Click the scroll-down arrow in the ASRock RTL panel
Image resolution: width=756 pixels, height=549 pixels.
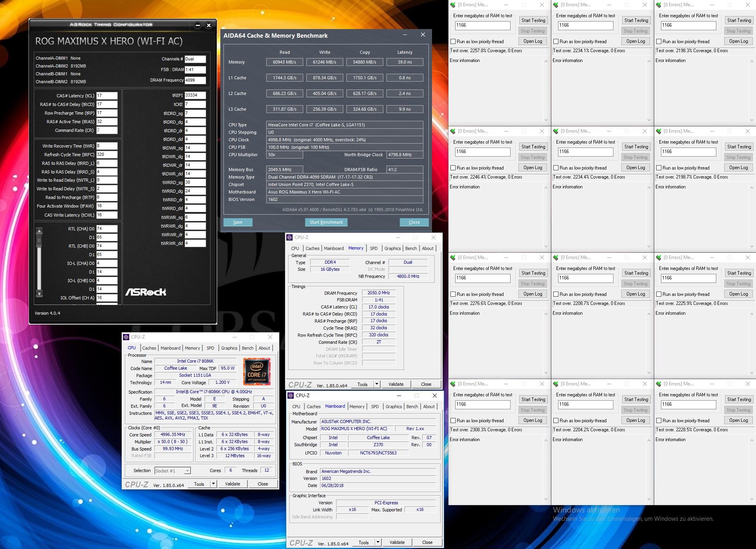pyautogui.click(x=39, y=294)
